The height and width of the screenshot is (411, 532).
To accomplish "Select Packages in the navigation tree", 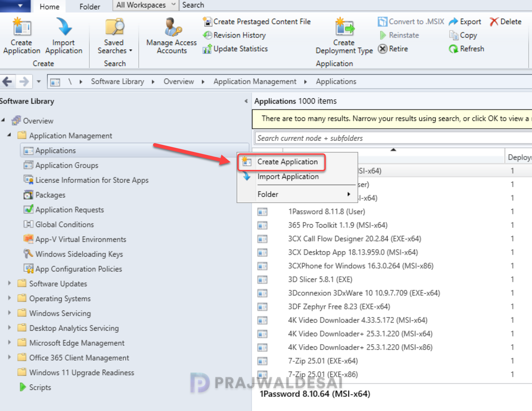I will (50, 195).
